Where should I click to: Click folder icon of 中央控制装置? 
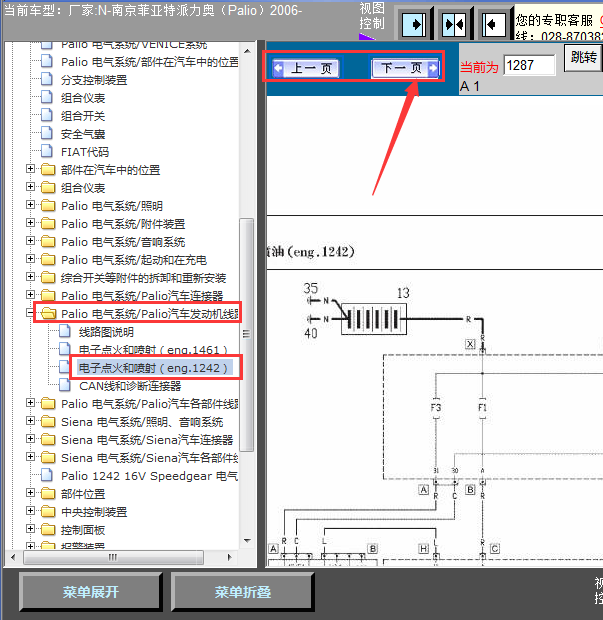coord(48,511)
